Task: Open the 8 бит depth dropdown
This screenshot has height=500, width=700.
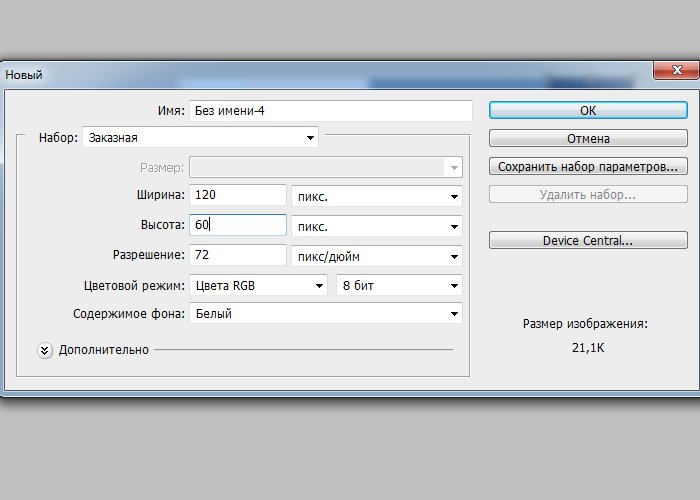Action: 399,285
